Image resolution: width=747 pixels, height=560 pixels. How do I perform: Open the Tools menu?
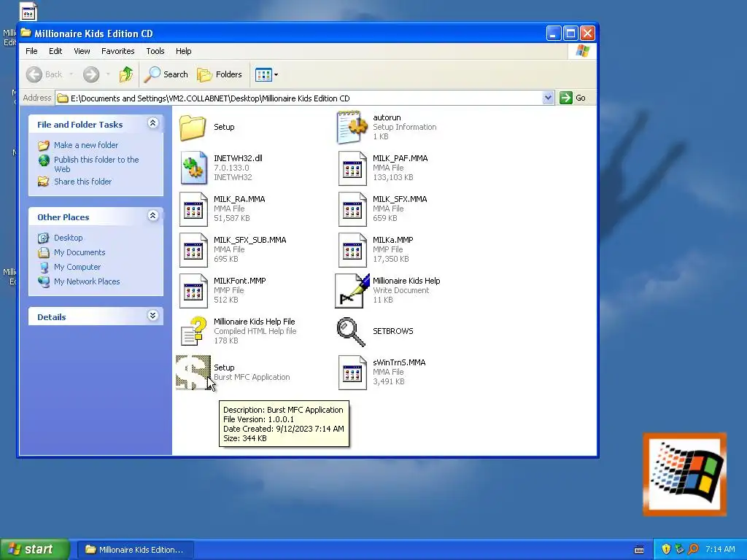point(155,51)
